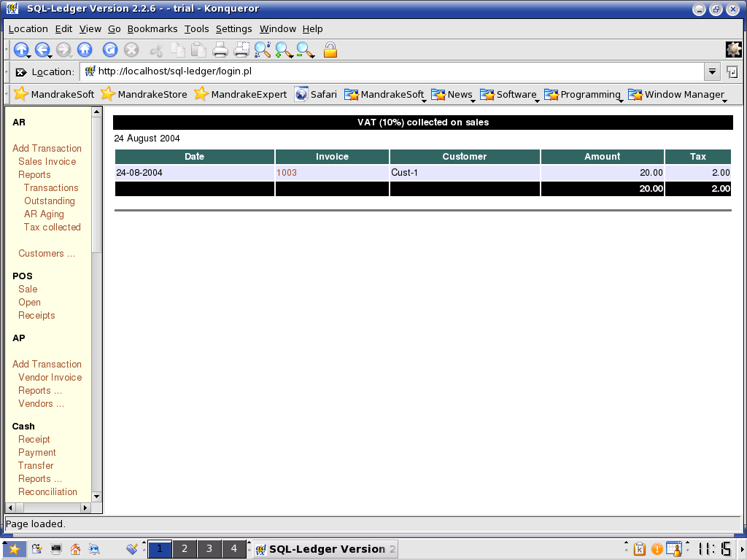Click the Print icon in toolbar
Image resolution: width=747 pixels, height=560 pixels.
click(220, 50)
